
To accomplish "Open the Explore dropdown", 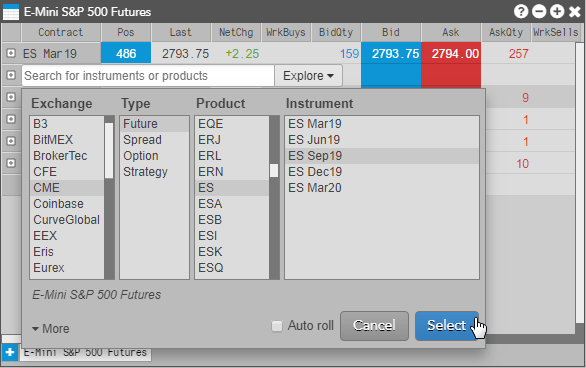I will (x=308, y=76).
